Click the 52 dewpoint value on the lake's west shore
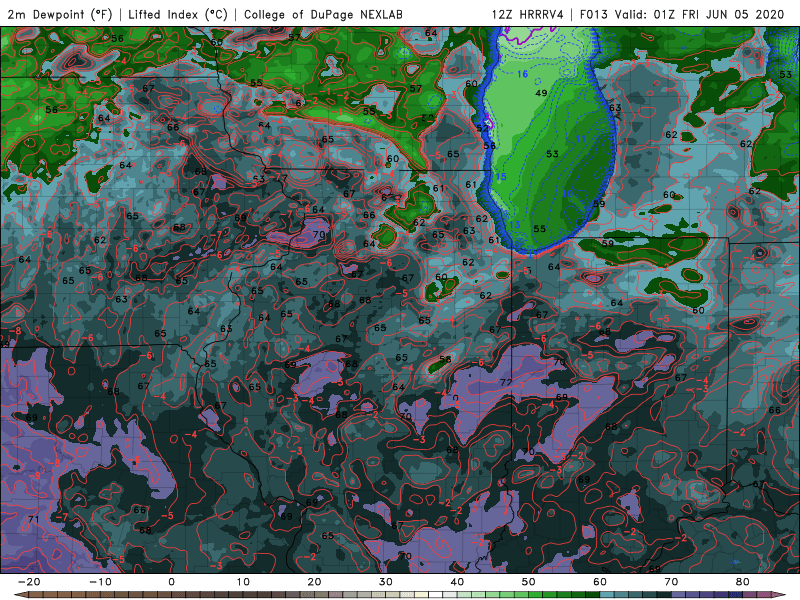This screenshot has height=600, width=800. [x=482, y=129]
